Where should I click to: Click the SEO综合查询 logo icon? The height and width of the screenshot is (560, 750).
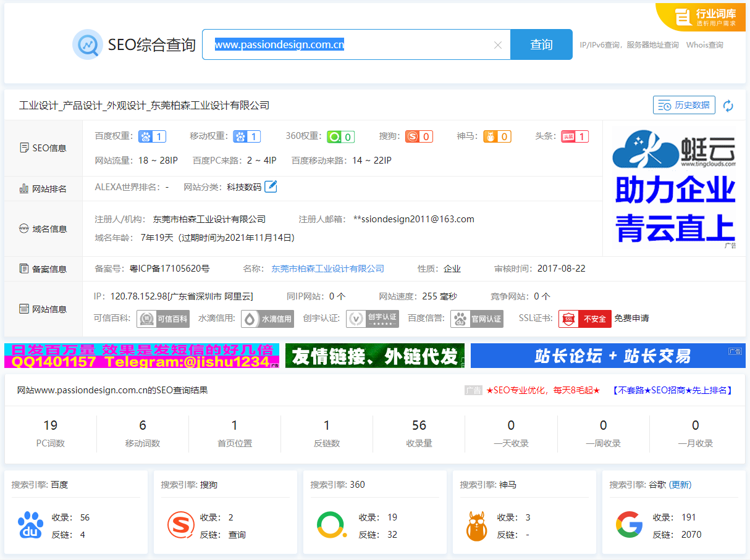(x=88, y=44)
